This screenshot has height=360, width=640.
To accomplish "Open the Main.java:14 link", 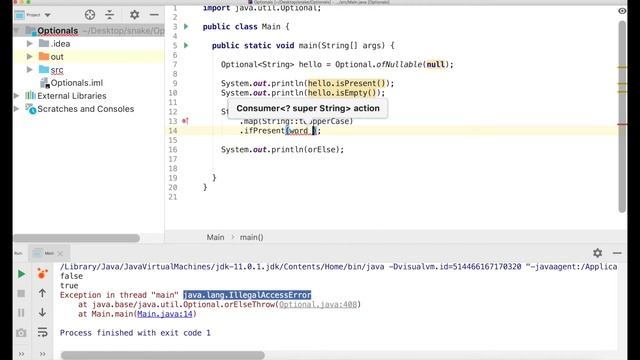I will click(164, 314).
